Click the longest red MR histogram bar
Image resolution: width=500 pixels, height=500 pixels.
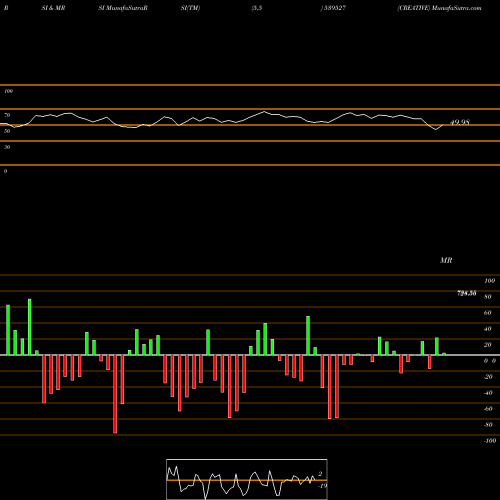pyautogui.click(x=115, y=394)
